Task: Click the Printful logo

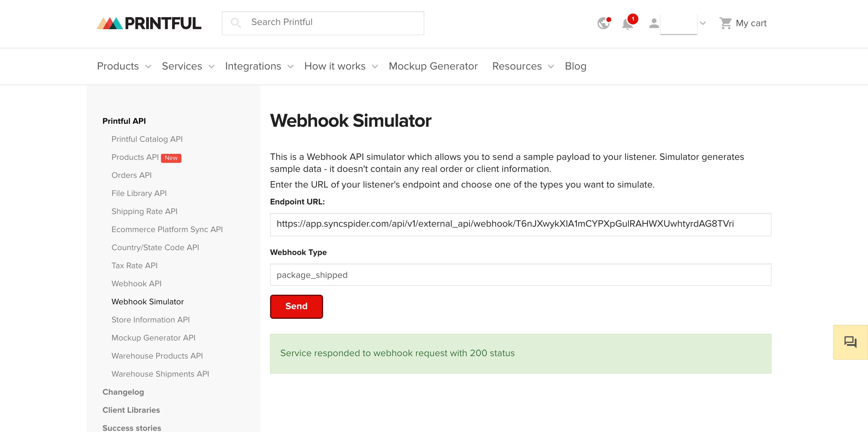Action: [149, 23]
